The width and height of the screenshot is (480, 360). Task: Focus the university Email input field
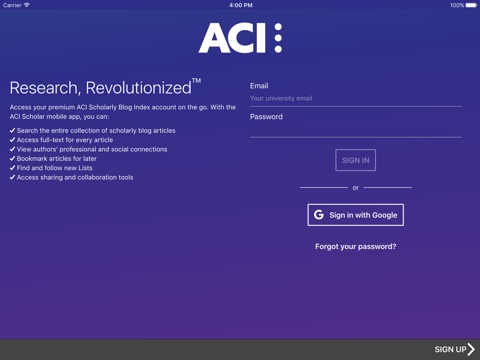click(355, 99)
